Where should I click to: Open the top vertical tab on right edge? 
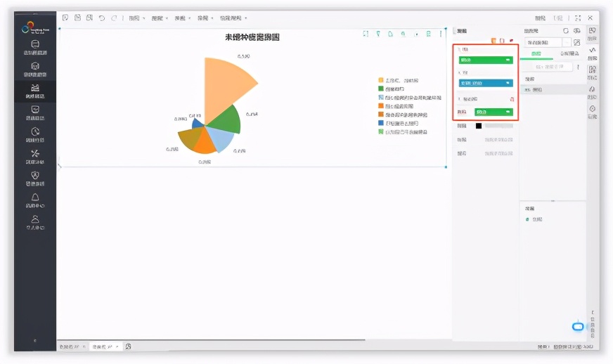[x=592, y=34]
